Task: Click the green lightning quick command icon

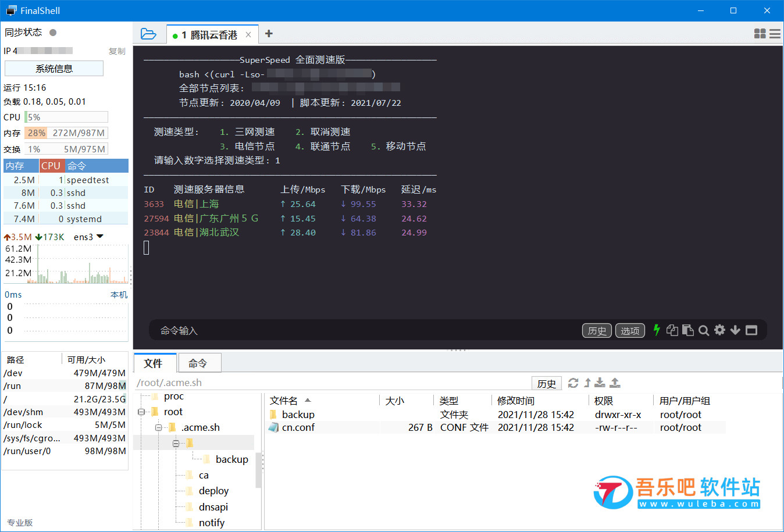Action: coord(657,330)
